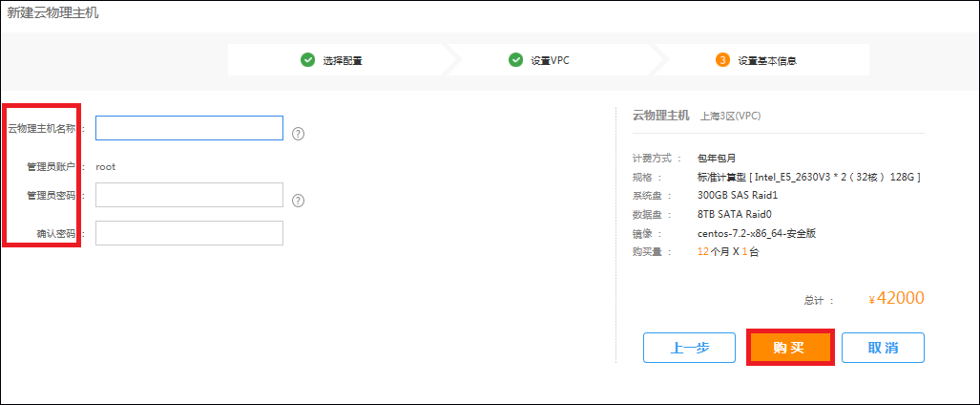Focus the 云物理主机名称 input field
The image size is (980, 405).
189,128
